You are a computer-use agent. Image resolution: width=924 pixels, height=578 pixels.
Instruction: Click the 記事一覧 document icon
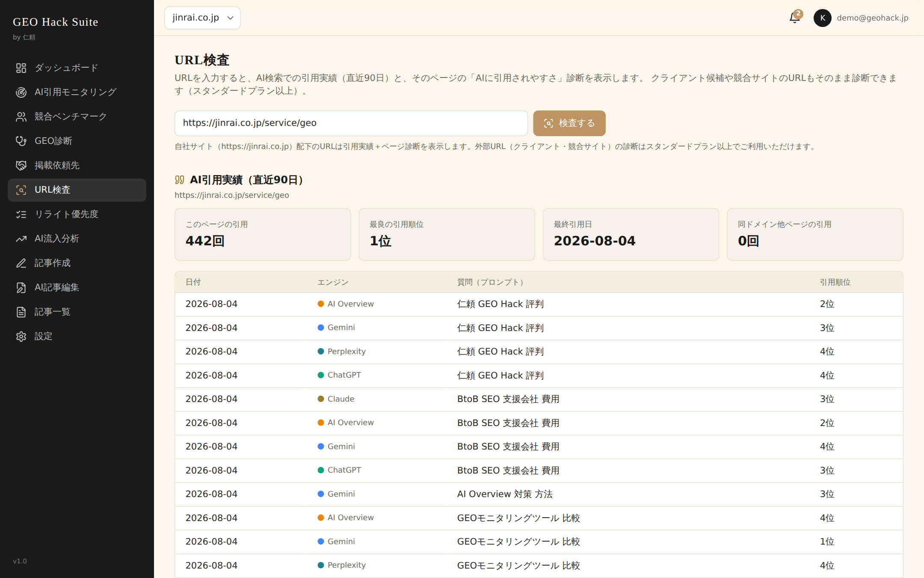[x=21, y=312]
